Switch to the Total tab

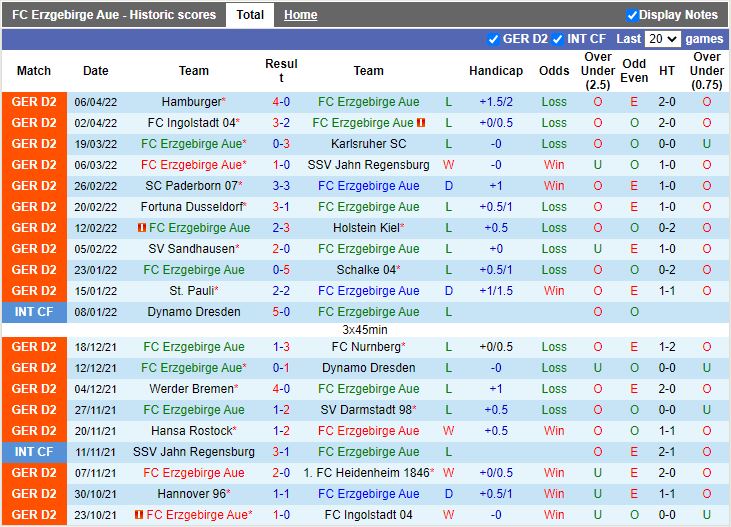(250, 15)
